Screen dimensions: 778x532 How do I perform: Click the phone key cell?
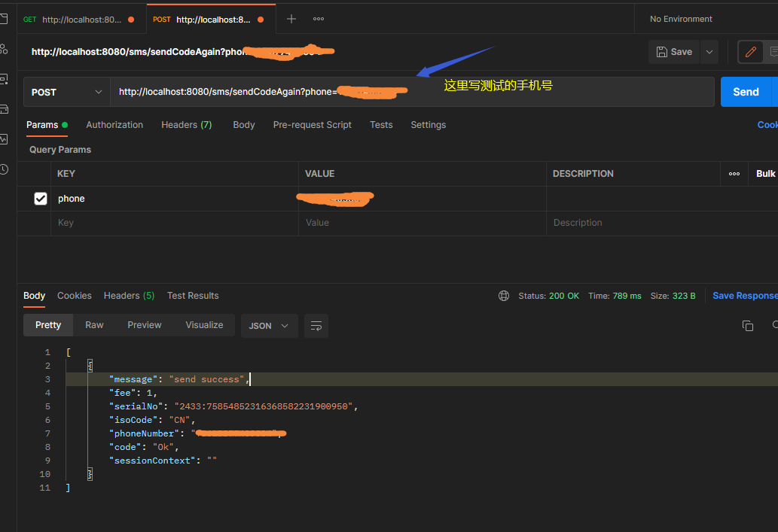[174, 199]
